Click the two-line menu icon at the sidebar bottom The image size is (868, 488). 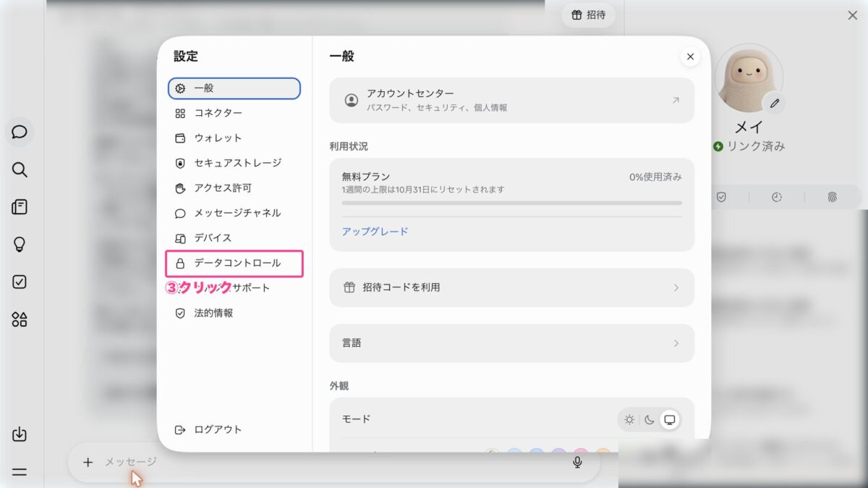pos(20,472)
